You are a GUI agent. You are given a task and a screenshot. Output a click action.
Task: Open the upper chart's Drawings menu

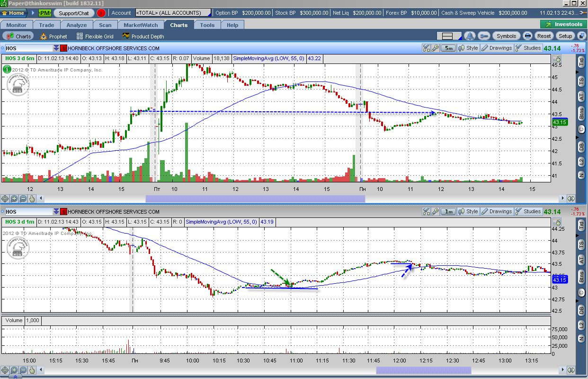497,48
